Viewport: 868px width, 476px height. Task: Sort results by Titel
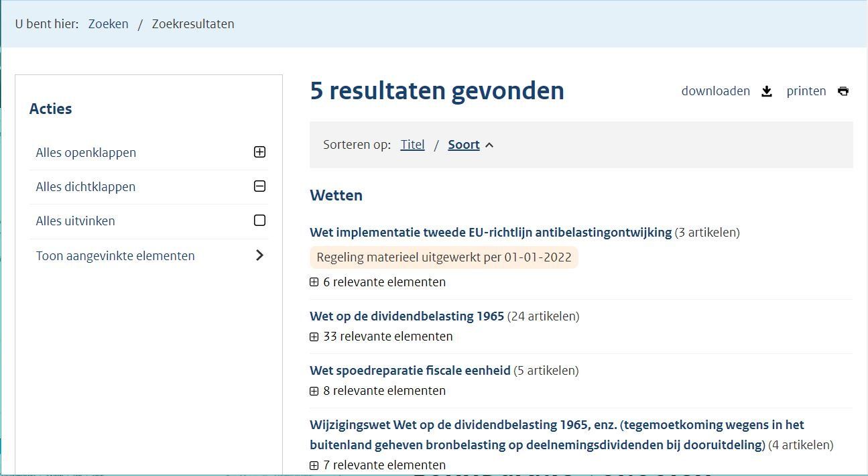pyautogui.click(x=413, y=145)
